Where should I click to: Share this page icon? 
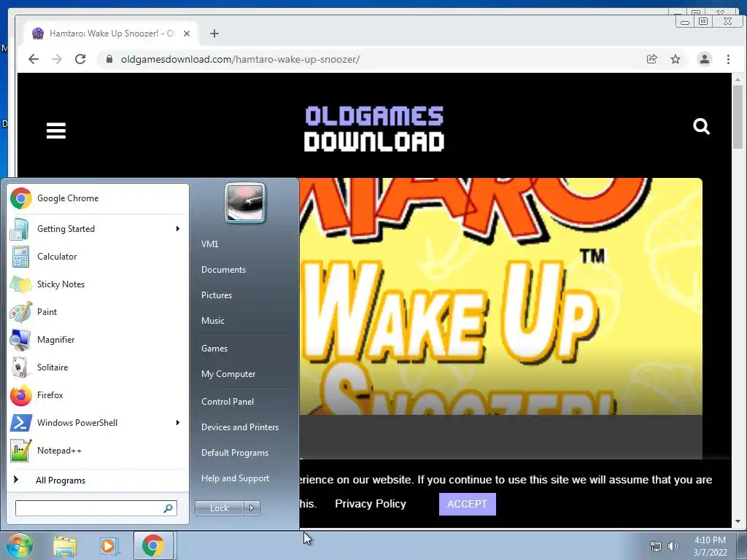click(x=651, y=59)
